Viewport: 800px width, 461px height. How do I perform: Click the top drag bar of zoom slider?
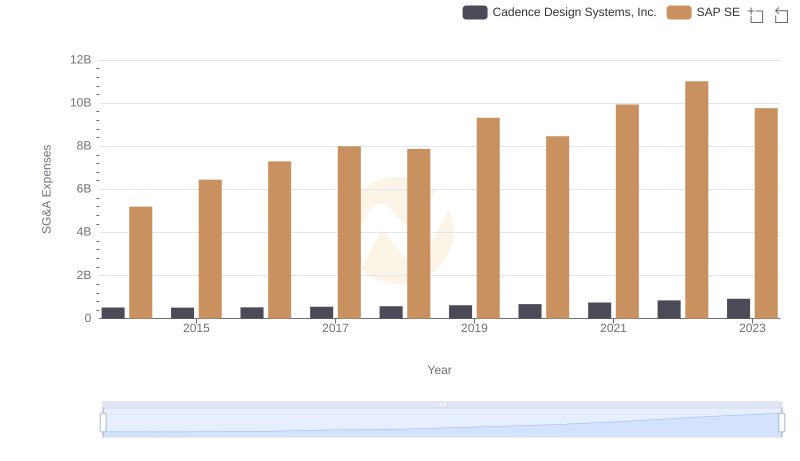[442, 404]
